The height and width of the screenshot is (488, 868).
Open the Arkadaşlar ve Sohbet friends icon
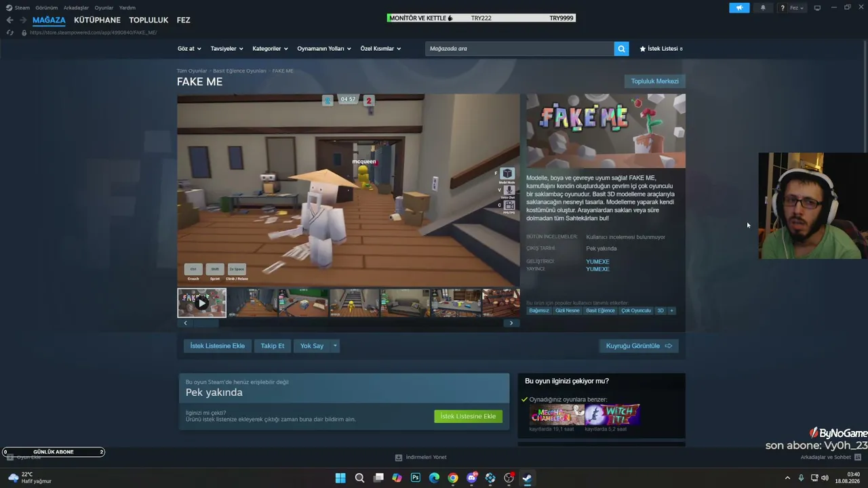pos(857,457)
